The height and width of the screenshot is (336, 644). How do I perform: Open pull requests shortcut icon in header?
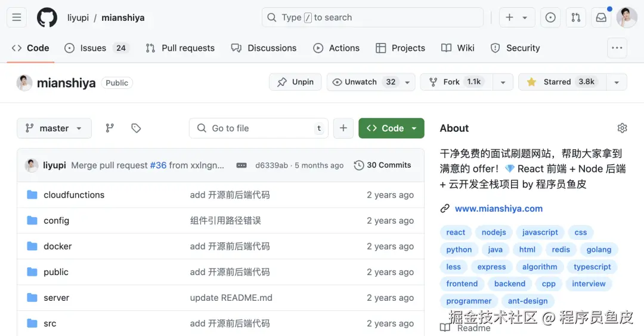point(576,17)
